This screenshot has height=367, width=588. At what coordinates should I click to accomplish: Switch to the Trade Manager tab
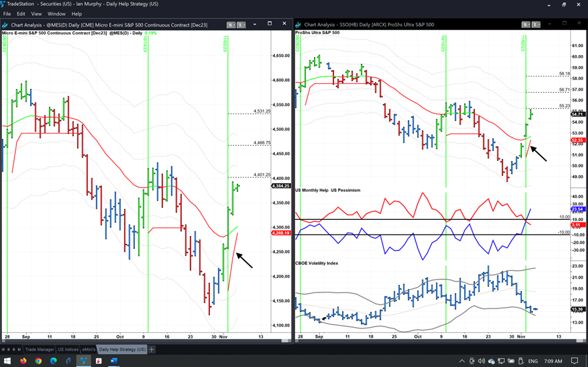pyautogui.click(x=39, y=349)
